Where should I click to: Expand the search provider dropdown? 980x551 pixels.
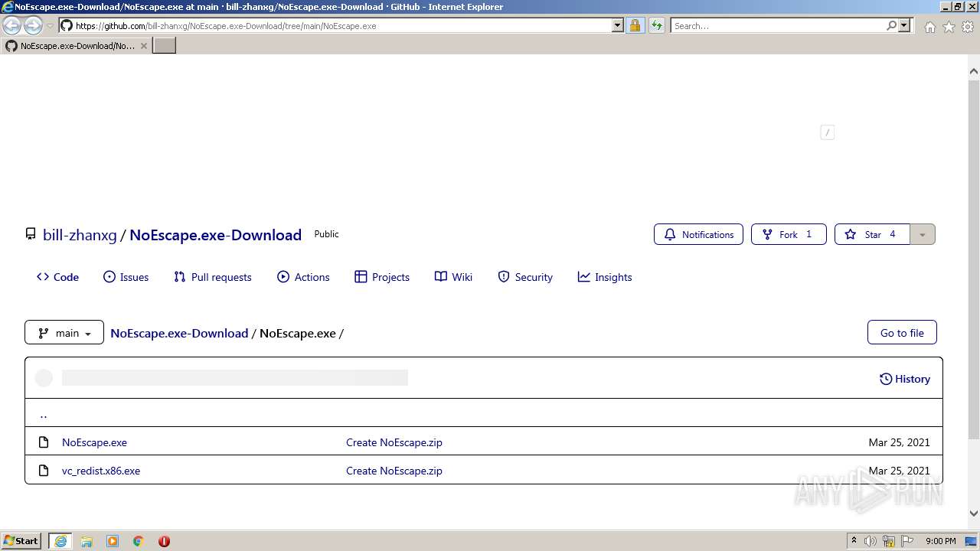(904, 25)
